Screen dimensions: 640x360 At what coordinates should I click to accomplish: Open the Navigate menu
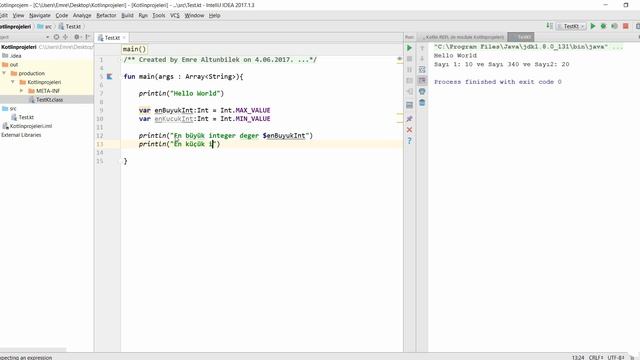40,16
